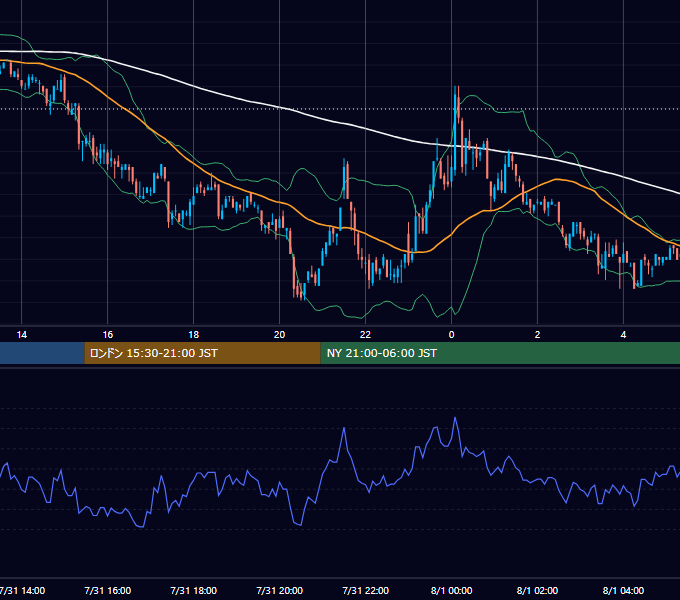Select the NY 21:00-06:00 JST session bar
Image resolution: width=680 pixels, height=600 pixels.
500,353
